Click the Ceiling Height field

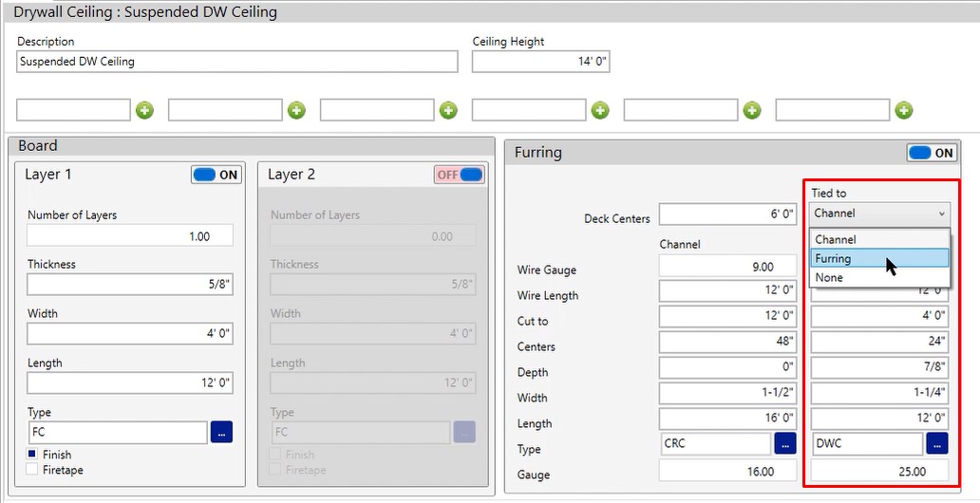(x=541, y=62)
